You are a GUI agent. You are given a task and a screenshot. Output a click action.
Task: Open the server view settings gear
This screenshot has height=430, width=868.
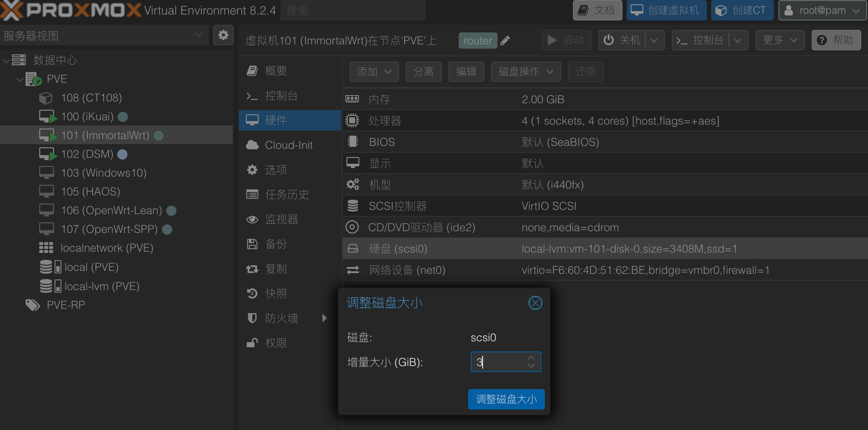[x=223, y=35]
